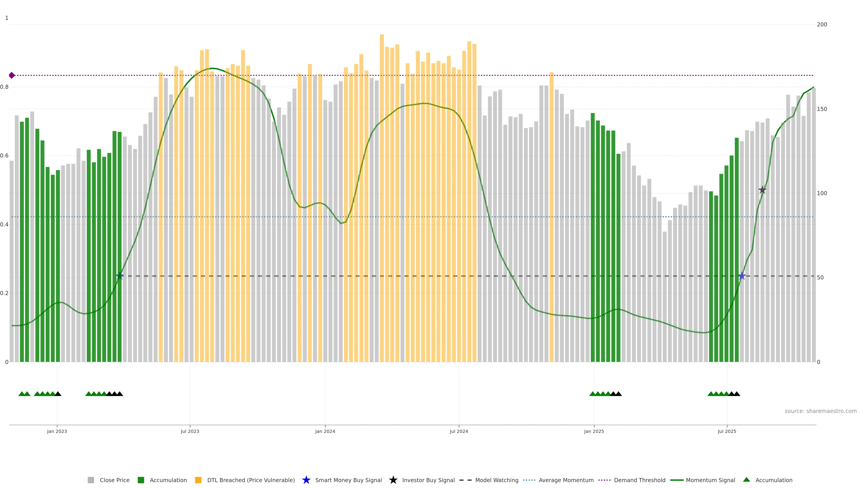This screenshot has width=868, height=488.
Task: Click the green triangle Accumulation legend icon
Action: 746,480
